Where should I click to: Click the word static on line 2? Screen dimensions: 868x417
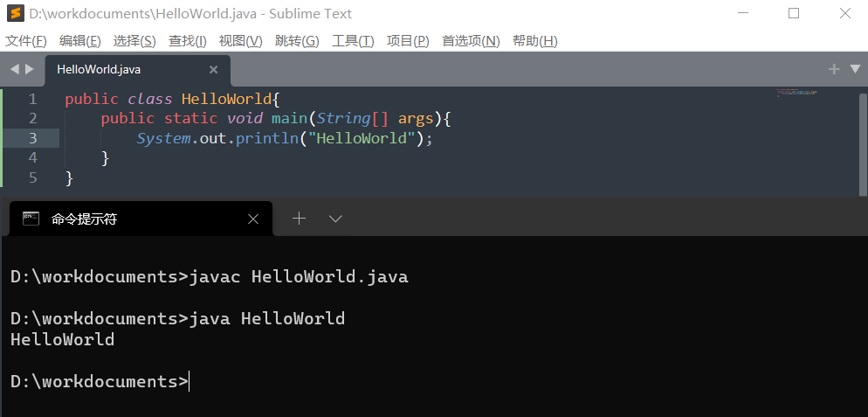(190, 119)
